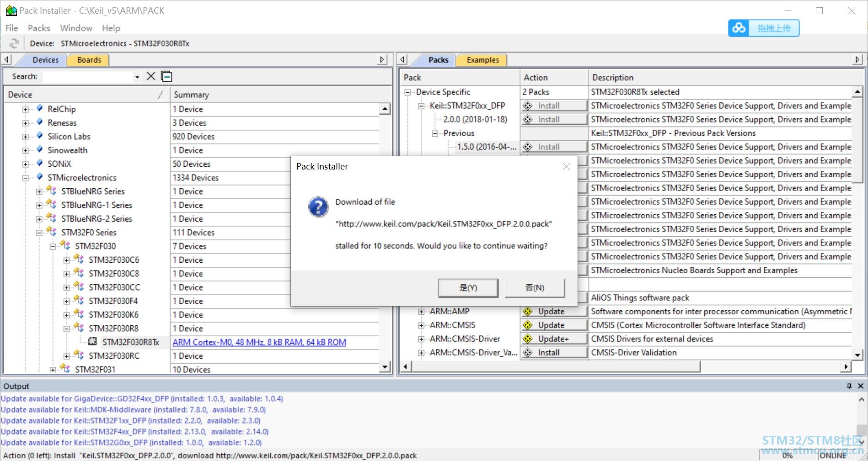Click the STM32F030R8Tx chip icon
Image resolution: width=868 pixels, height=461 pixels.
[92, 342]
